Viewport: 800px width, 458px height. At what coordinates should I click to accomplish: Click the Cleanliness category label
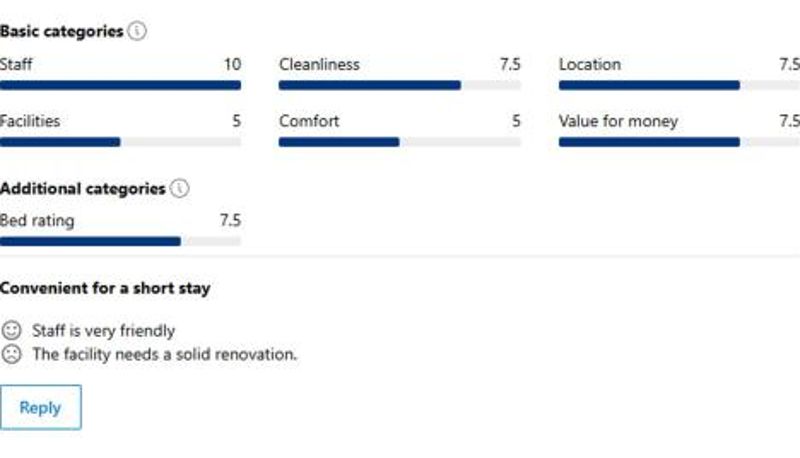tap(319, 65)
